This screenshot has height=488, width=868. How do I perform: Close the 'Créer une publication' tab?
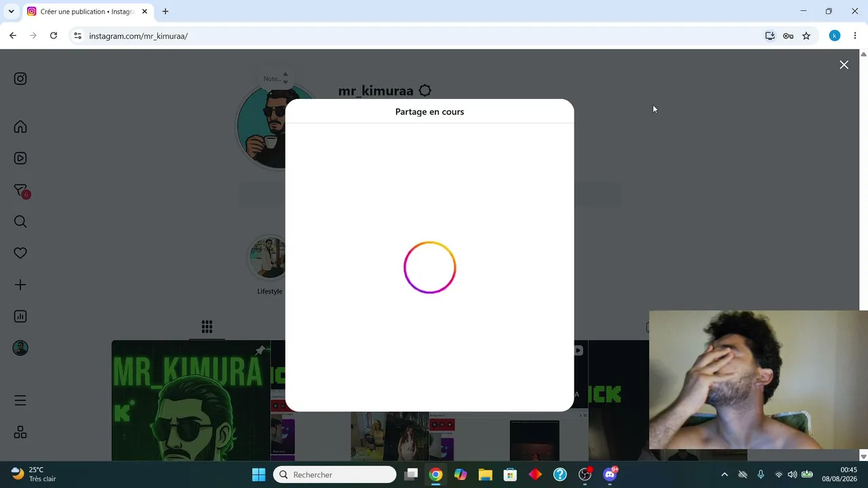point(144,12)
